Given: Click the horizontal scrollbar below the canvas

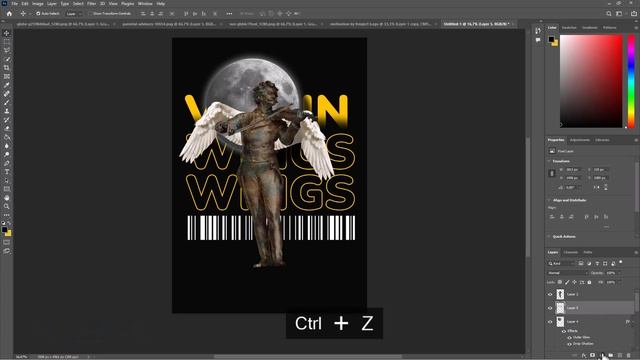Looking at the screenshot, I should pyautogui.click(x=308, y=356).
